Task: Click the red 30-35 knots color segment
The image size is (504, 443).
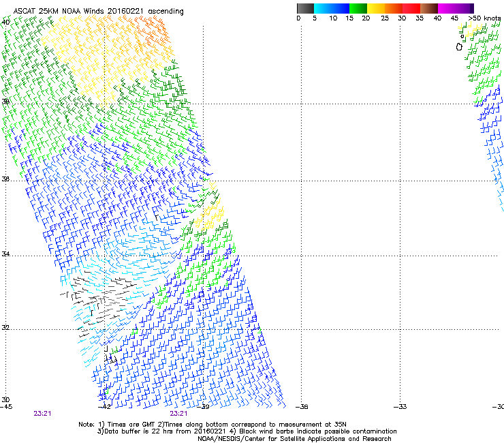Action: pyautogui.click(x=411, y=8)
